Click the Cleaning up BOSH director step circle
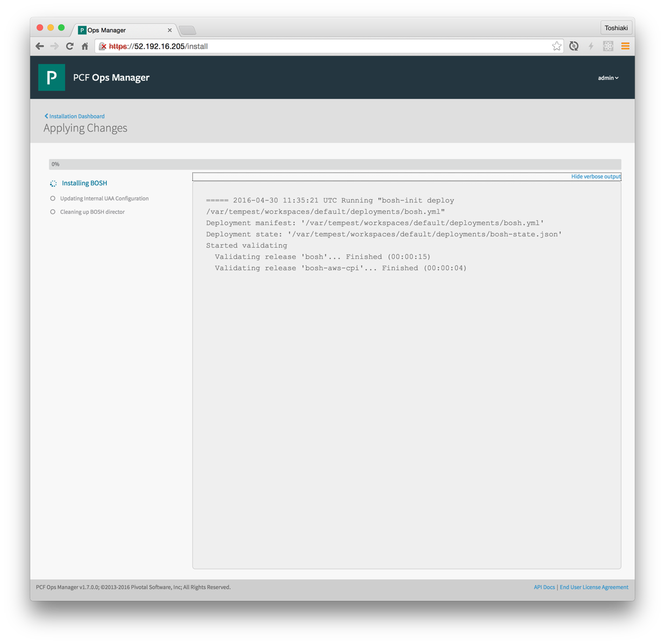The image size is (665, 644). (x=53, y=212)
